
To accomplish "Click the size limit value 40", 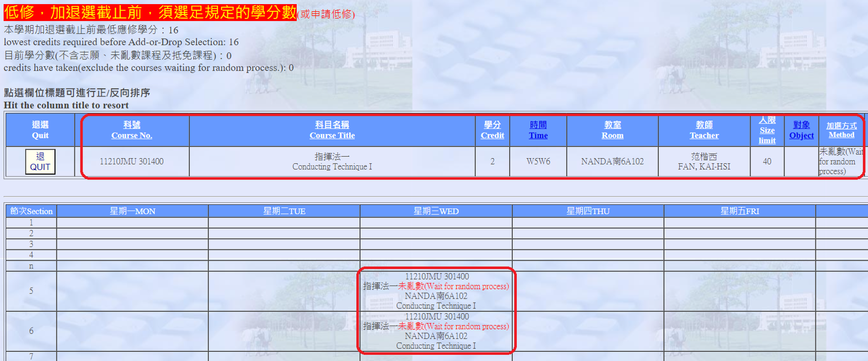I will pyautogui.click(x=767, y=162).
